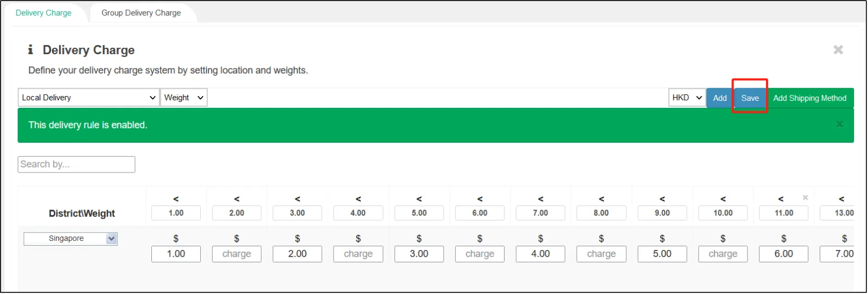
Task: Click empty charge field under weight 10.00
Action: [x=723, y=254]
